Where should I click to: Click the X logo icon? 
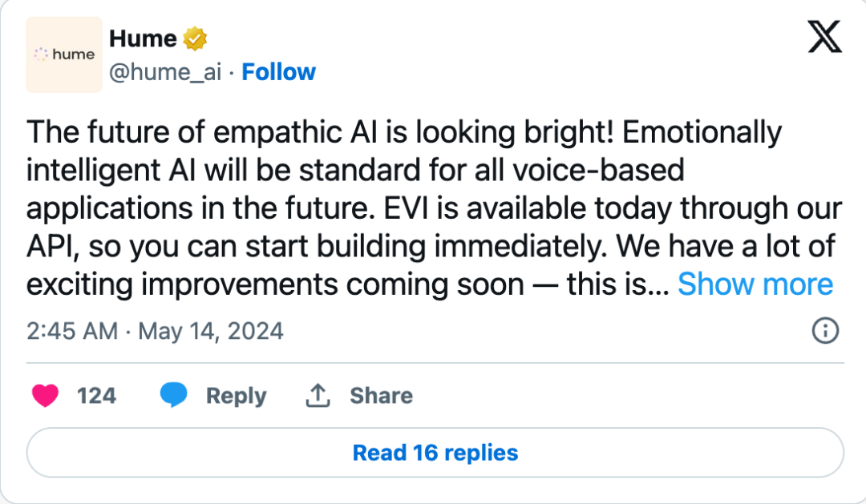[x=824, y=37]
